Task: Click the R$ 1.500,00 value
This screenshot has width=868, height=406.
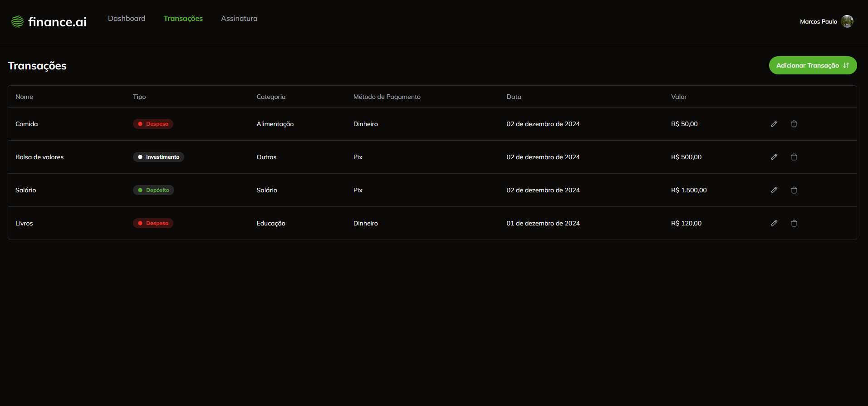Action: click(689, 190)
